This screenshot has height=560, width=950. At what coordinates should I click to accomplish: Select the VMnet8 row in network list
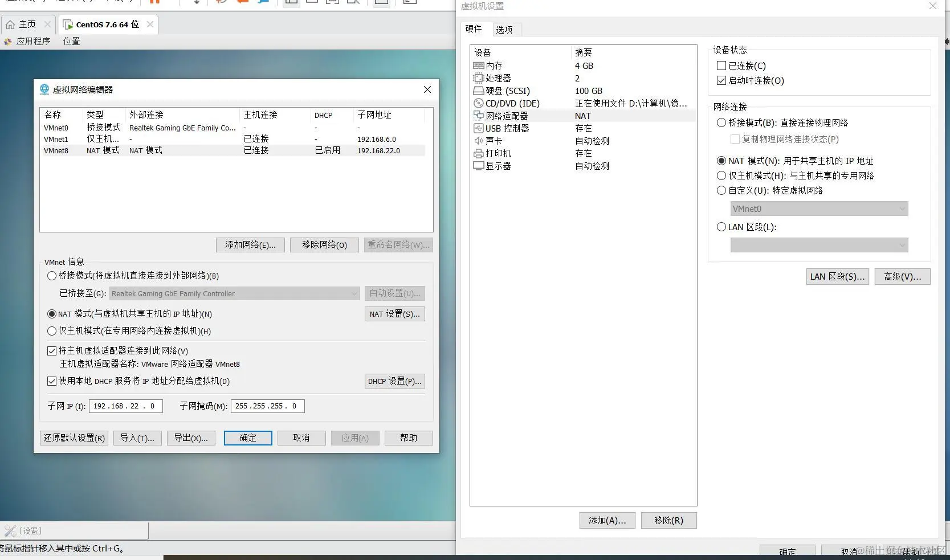pos(234,150)
